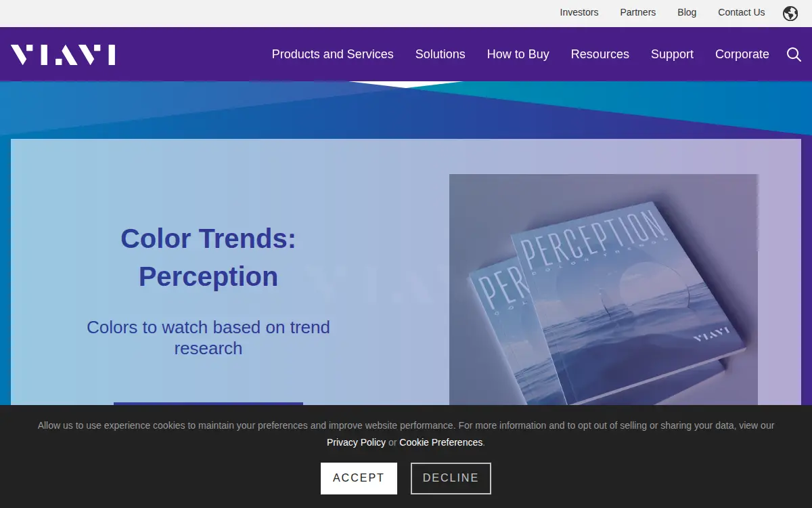Accept cookies with the ACCEPT button

point(359,478)
